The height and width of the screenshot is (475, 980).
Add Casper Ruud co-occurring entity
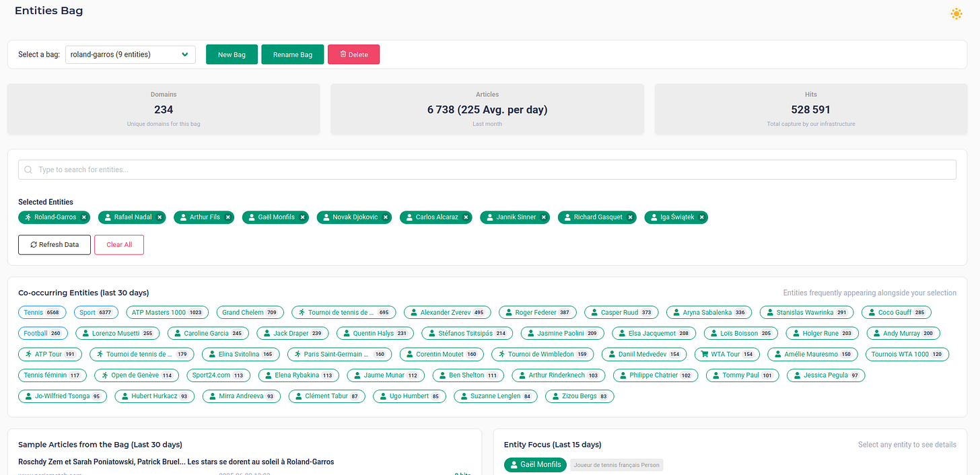pos(621,312)
